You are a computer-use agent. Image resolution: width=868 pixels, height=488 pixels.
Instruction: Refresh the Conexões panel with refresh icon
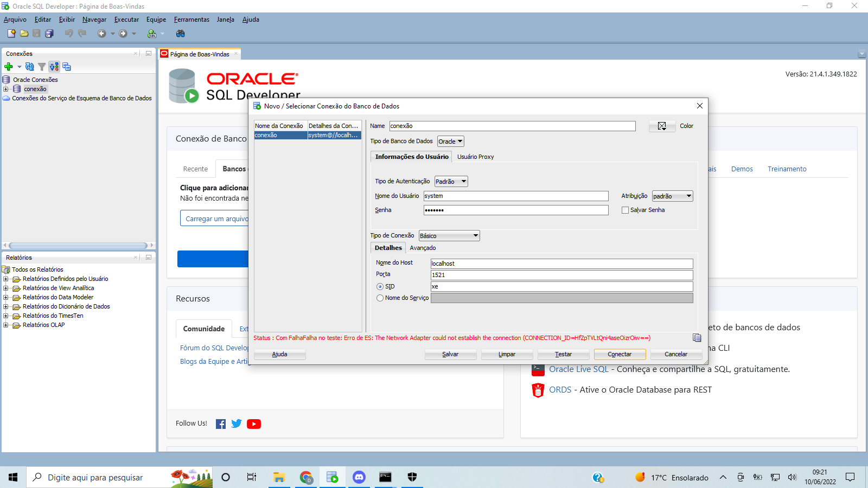click(30, 67)
